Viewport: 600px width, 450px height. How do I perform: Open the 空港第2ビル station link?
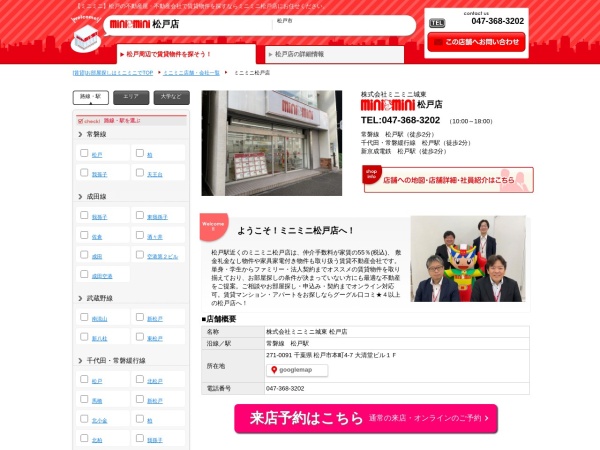point(163,256)
